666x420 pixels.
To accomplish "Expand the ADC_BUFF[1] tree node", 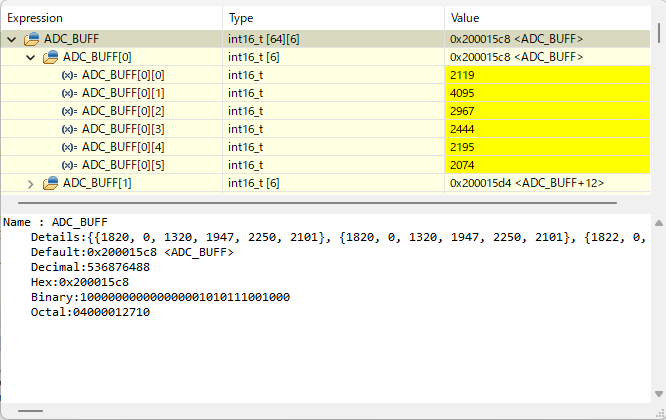I will click(31, 184).
